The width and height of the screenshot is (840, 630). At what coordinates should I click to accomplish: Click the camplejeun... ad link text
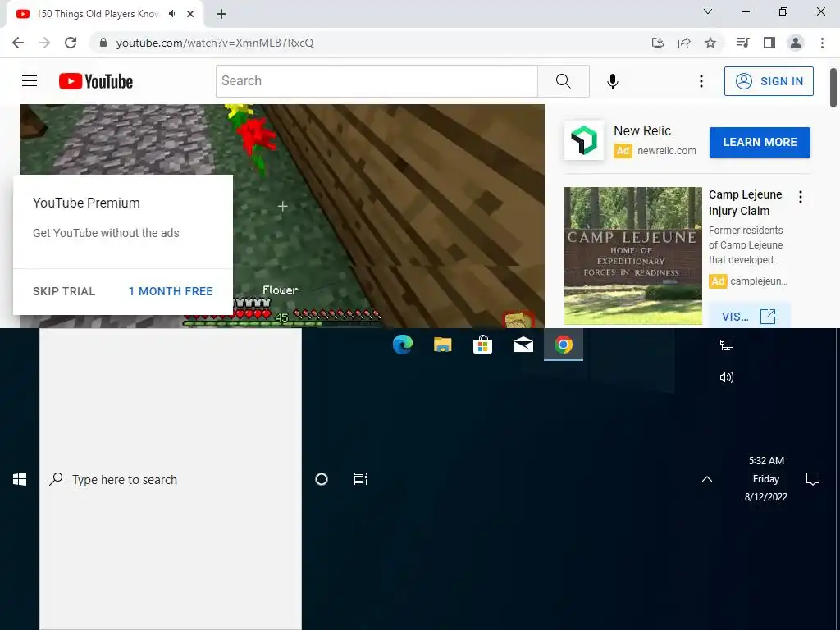759,281
